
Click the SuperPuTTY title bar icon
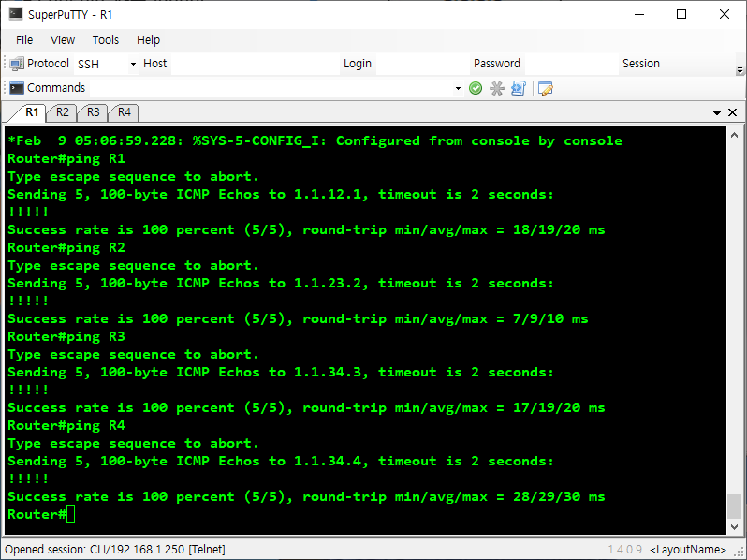click(16, 14)
